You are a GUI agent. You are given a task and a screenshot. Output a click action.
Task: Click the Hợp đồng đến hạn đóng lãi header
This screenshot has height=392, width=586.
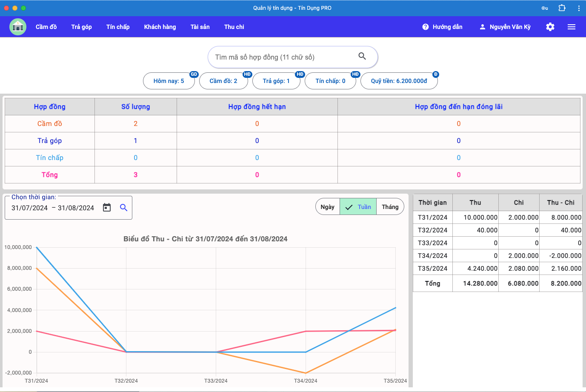coord(459,106)
